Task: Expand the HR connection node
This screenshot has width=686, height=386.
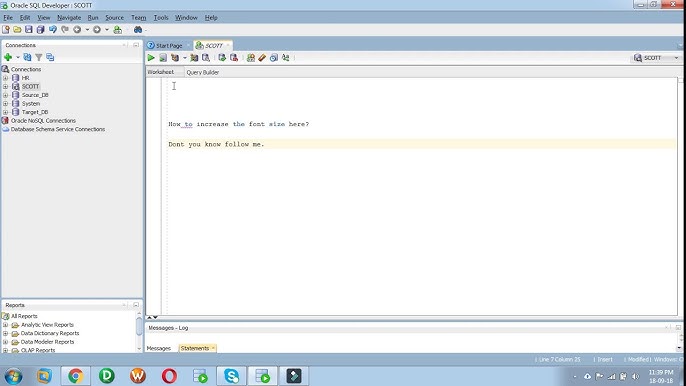Action: [x=5, y=78]
